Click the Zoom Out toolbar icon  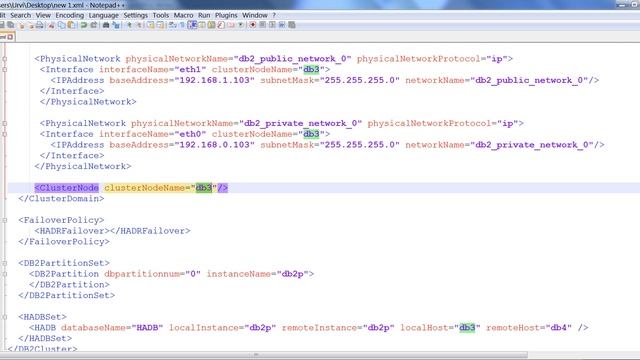tap(139, 25)
